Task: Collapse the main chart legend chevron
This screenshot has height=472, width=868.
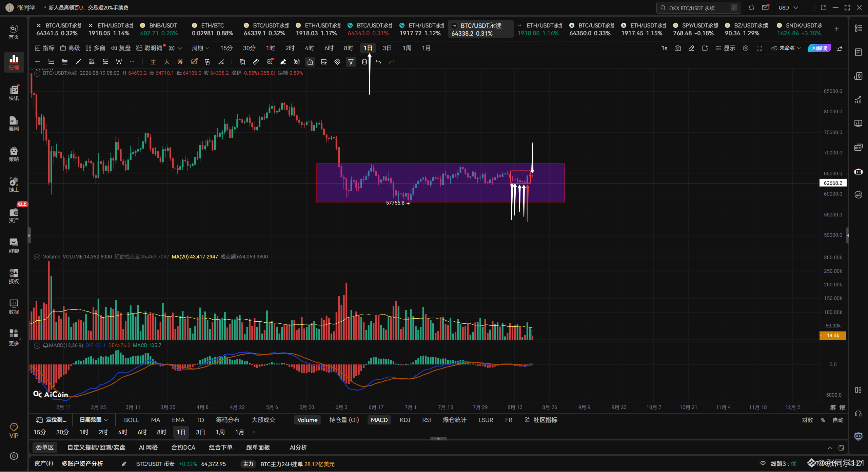Action: (37, 73)
